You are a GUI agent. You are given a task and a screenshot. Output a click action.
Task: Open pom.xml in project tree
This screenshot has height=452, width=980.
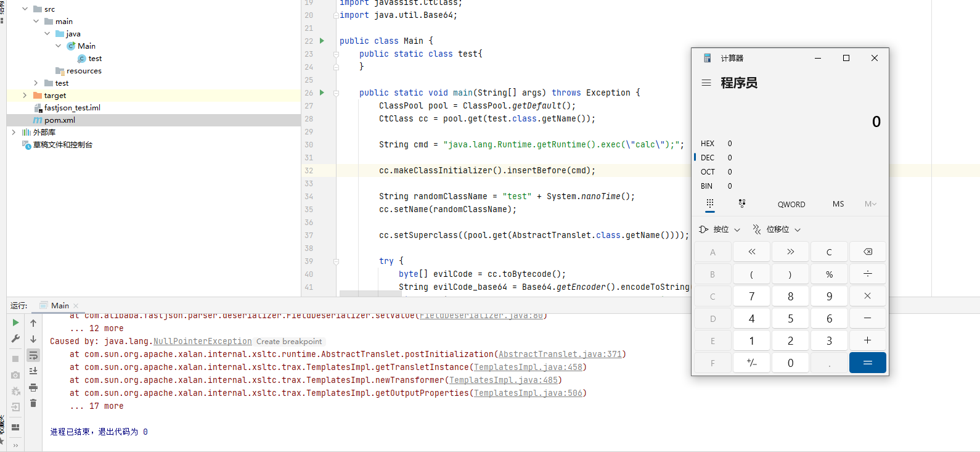[59, 120]
